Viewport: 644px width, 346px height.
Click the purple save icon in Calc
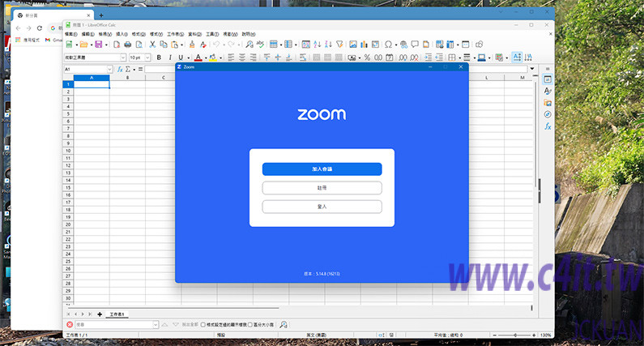99,45
